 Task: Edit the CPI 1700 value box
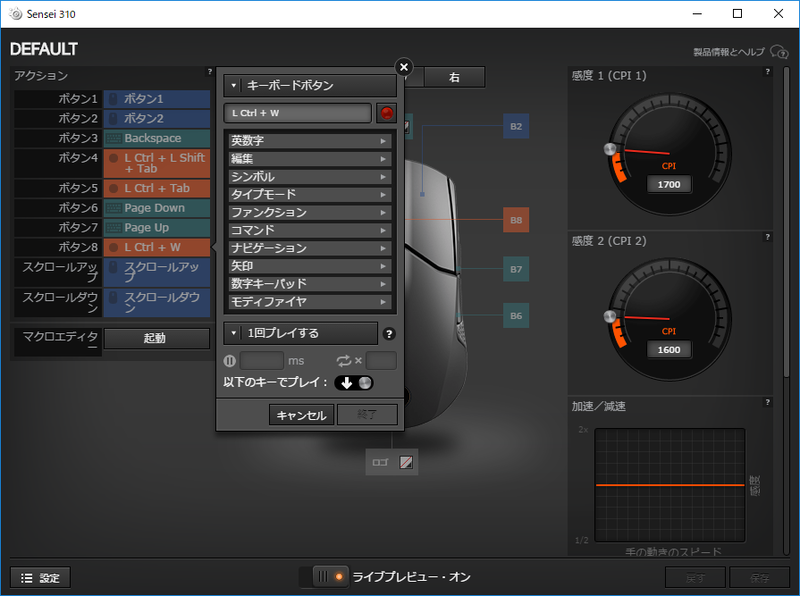pos(669,184)
